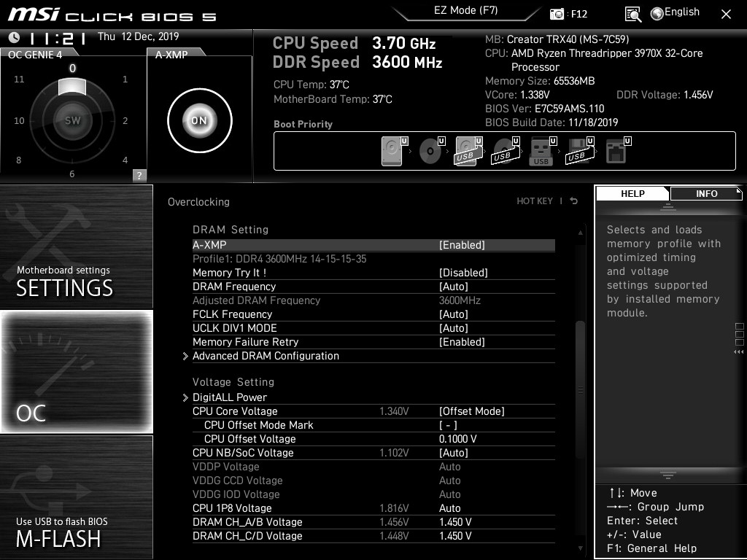This screenshot has width=747, height=560.
Task: Click the back arrow beside HOT KEY
Action: 574,201
